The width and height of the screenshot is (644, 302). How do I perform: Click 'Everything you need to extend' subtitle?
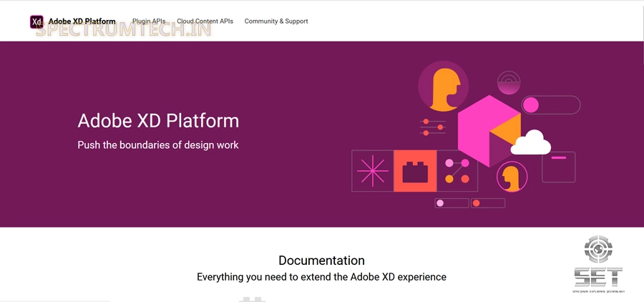[x=321, y=277]
